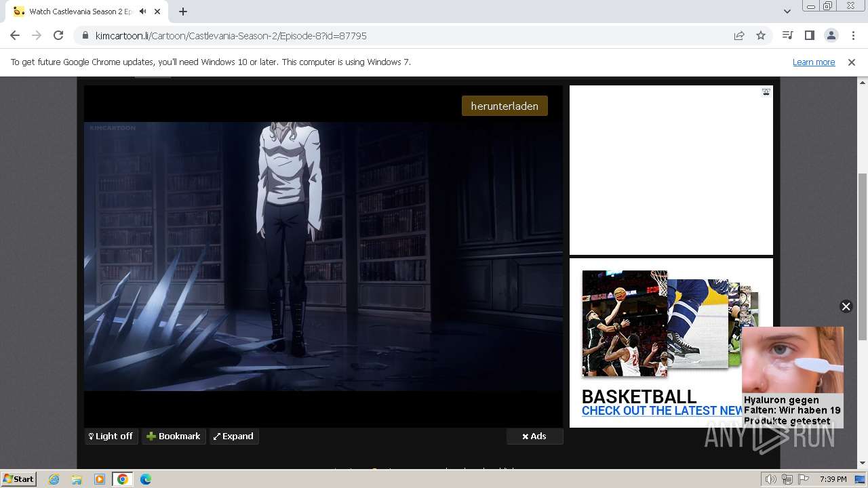Click the site lock icon
The height and width of the screenshot is (488, 868).
pos(85,36)
